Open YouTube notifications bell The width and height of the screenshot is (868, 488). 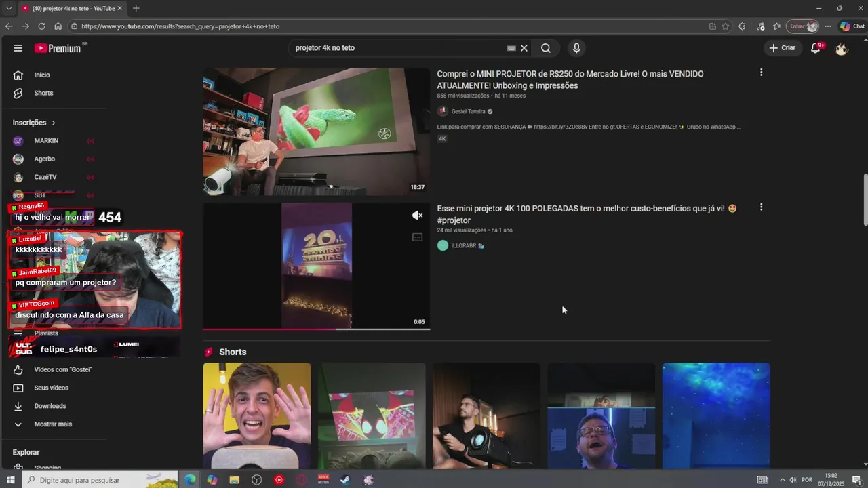point(816,48)
